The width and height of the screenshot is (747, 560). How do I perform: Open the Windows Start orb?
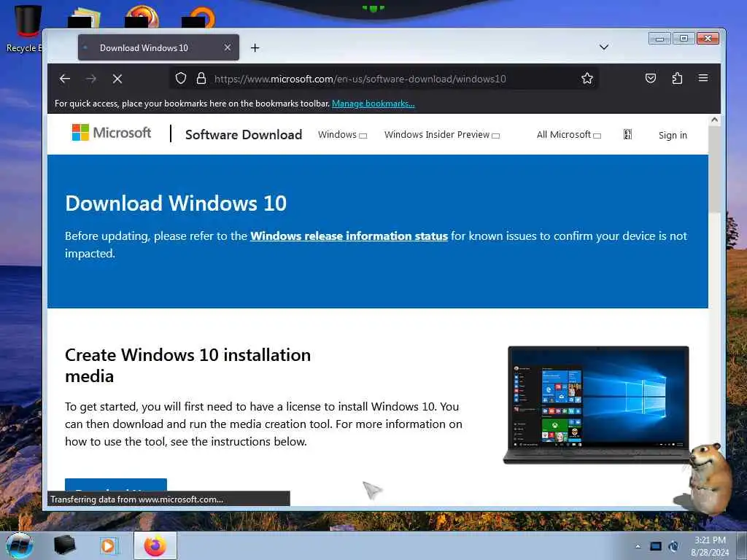tap(20, 545)
